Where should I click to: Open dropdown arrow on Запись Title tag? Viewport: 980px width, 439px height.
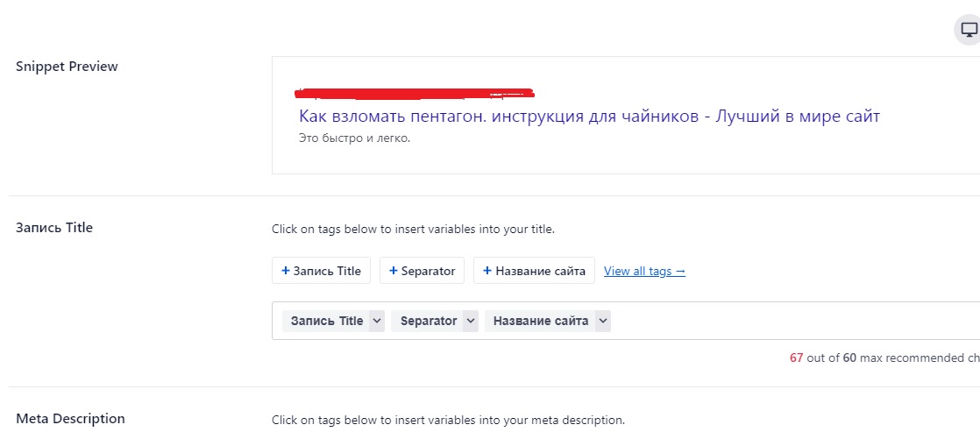(x=377, y=321)
